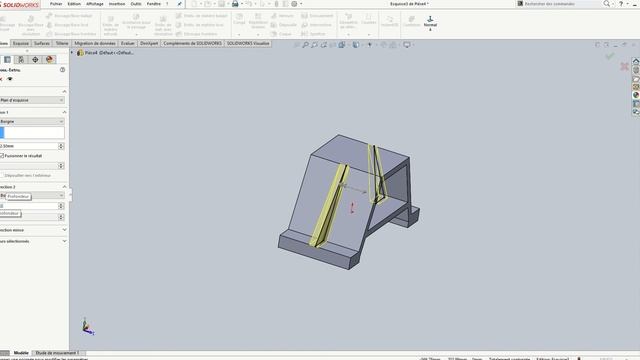This screenshot has width=640, height=360.
Task: Click the search magnifier icon top right
Action: coord(607,4)
